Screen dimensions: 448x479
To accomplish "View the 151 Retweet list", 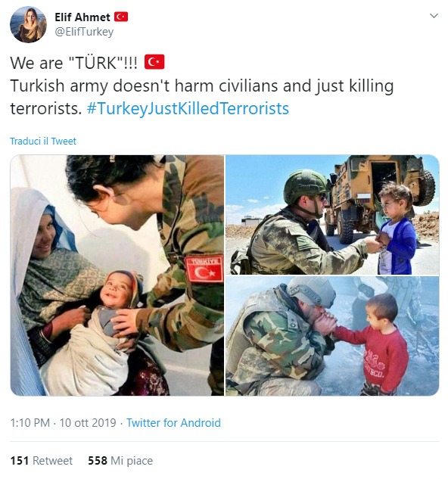I will (x=42, y=460).
